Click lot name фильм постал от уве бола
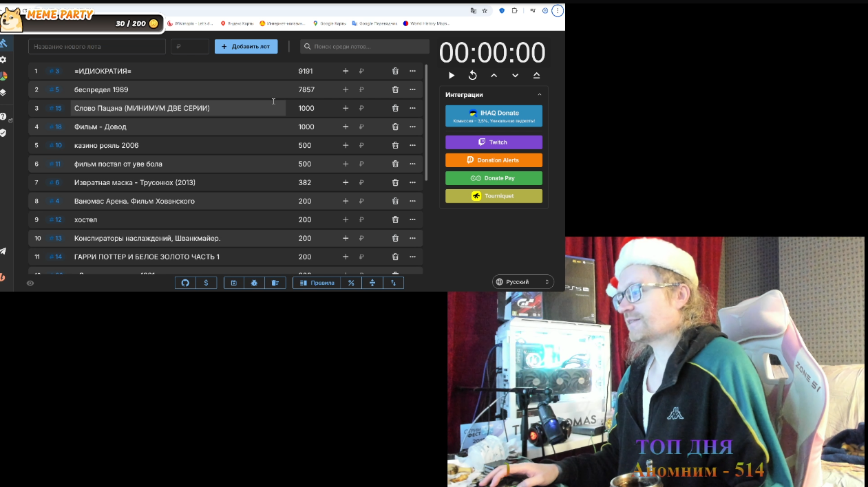The image size is (868, 487). [x=118, y=164]
